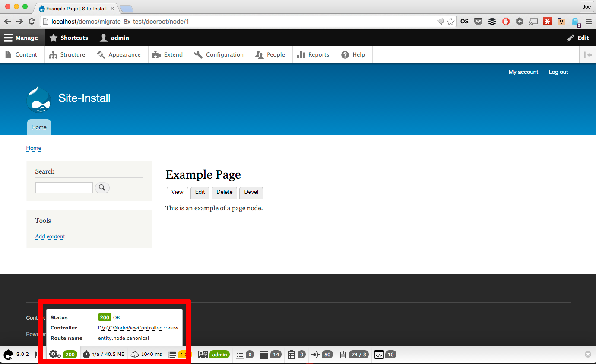This screenshot has width=596, height=364.
Task: Open the Ajax requests cloud icon showing 1040 ms
Action: (x=146, y=354)
